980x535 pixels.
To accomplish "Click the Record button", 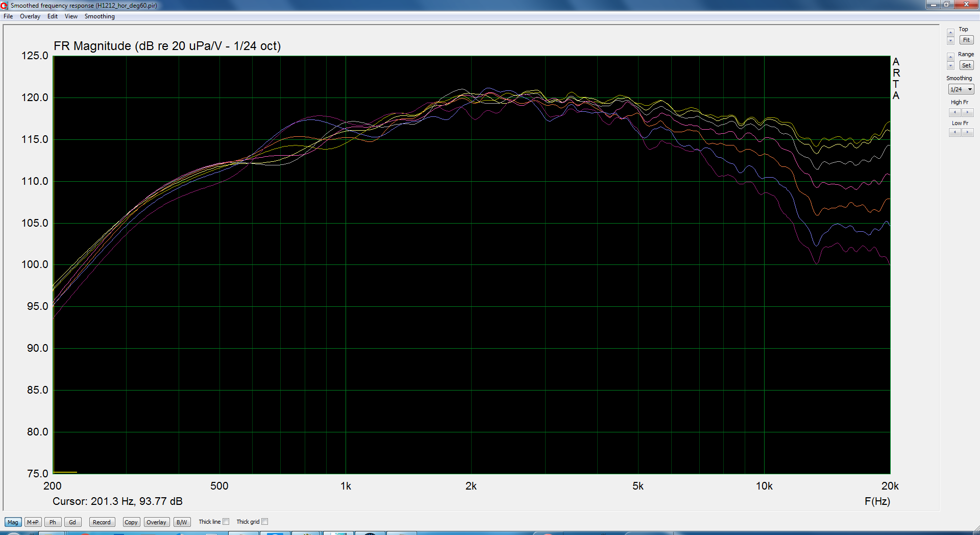I will click(102, 522).
